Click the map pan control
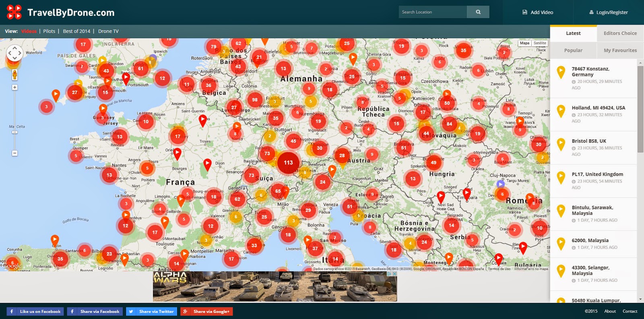Viewport: 644px width, 319px height. pos(14,53)
